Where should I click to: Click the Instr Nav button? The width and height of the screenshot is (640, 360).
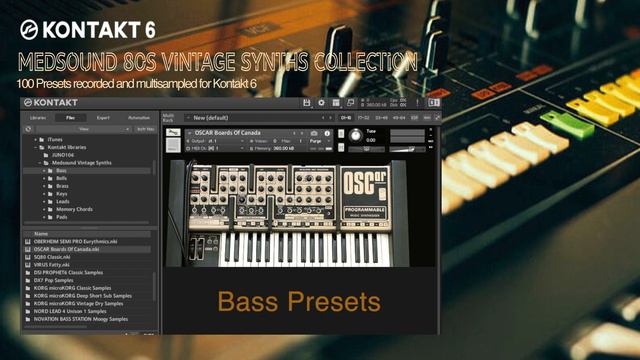pyautogui.click(x=145, y=129)
